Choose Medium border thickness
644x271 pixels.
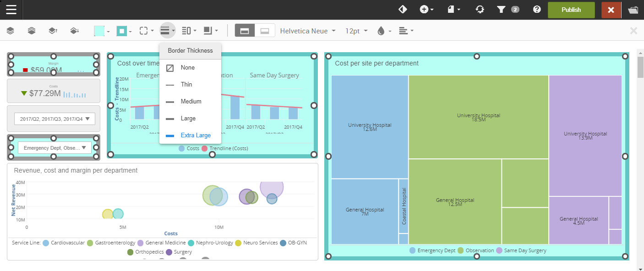[x=191, y=102]
